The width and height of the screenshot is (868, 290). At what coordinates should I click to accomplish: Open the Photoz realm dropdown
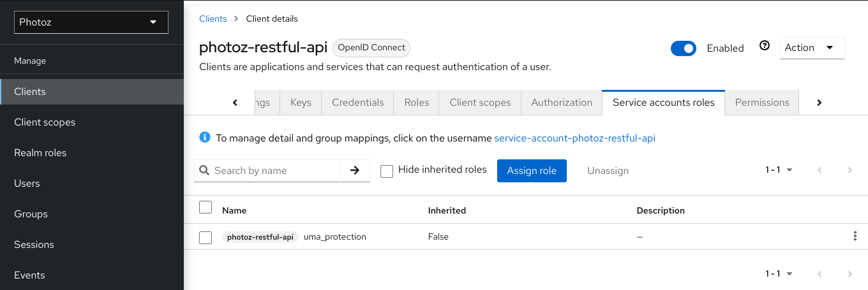click(91, 22)
